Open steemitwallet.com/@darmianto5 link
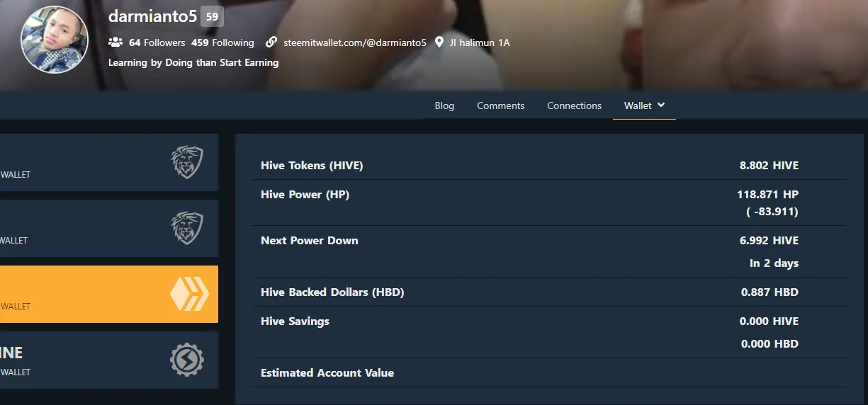 point(355,42)
